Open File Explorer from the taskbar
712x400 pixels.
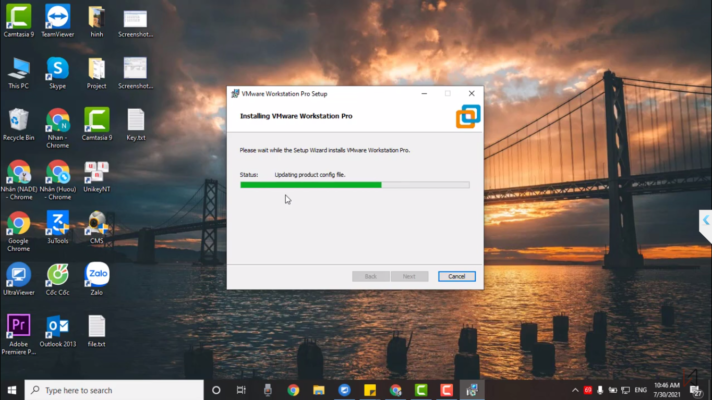point(319,390)
